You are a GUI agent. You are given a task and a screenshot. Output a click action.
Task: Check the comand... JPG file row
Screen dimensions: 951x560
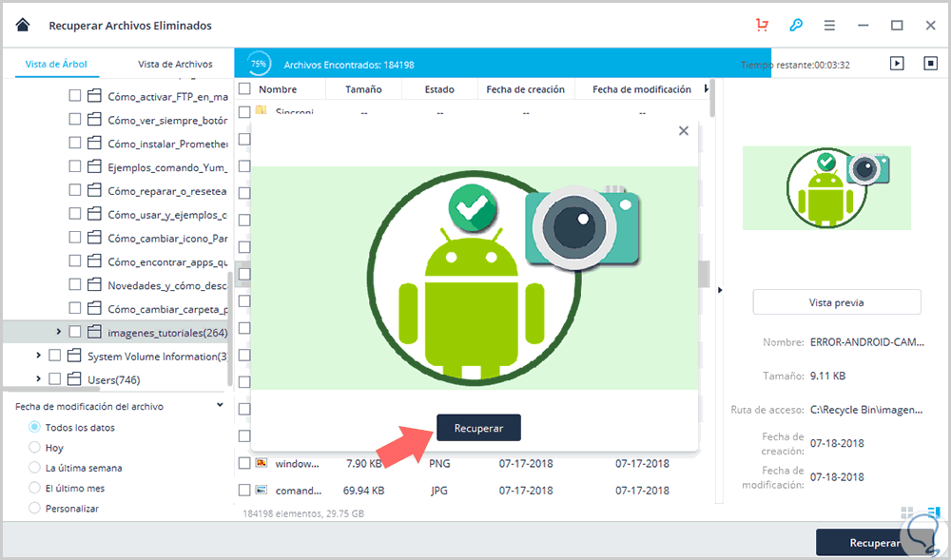(244, 490)
